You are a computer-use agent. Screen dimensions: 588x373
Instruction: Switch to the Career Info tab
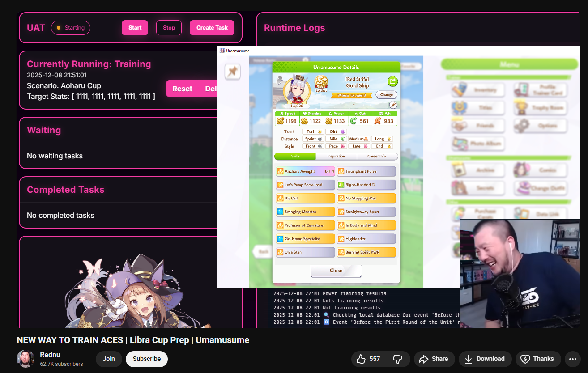pyautogui.click(x=377, y=156)
